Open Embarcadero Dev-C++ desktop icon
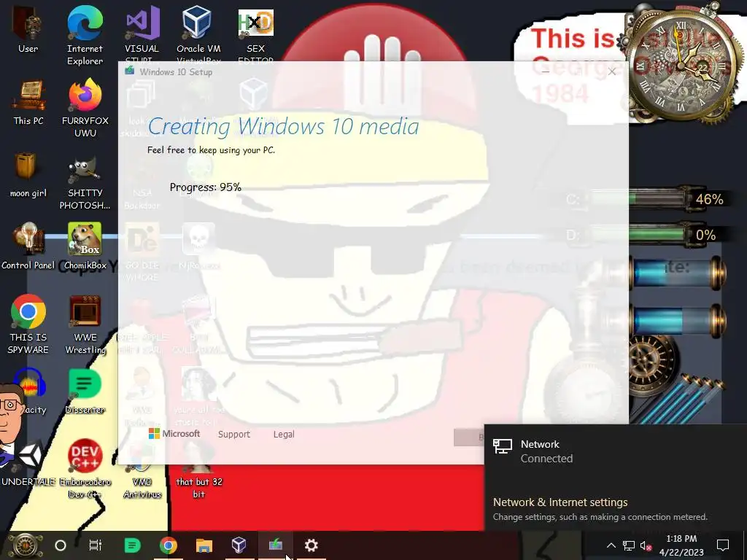The image size is (747, 560). coord(85,469)
